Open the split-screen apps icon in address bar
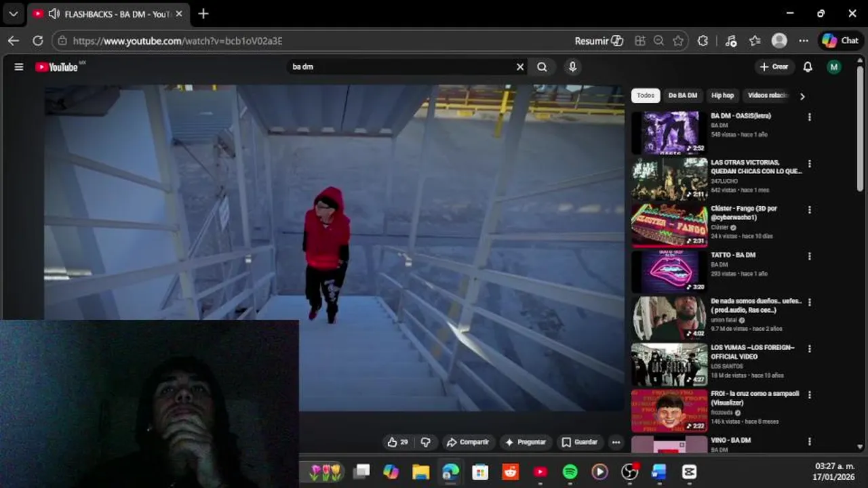 (640, 41)
